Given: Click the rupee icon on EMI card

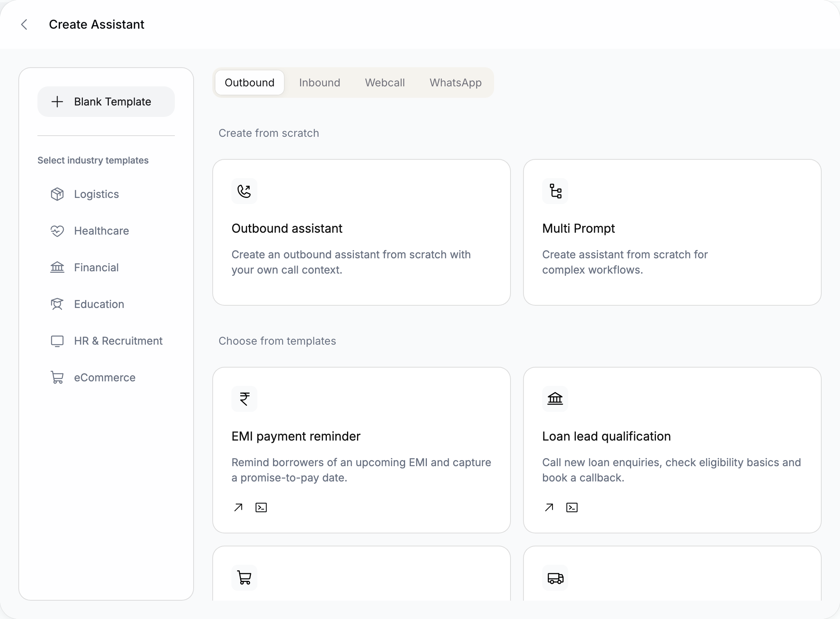Looking at the screenshot, I should pos(244,399).
